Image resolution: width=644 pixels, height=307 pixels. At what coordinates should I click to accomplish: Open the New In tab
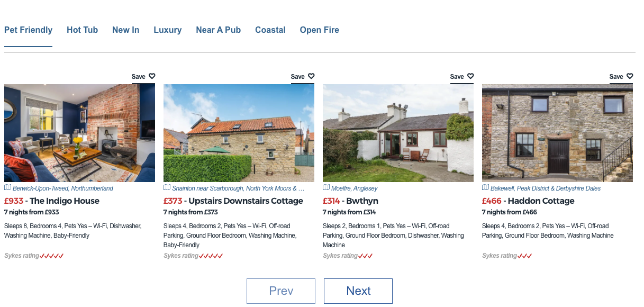125,30
